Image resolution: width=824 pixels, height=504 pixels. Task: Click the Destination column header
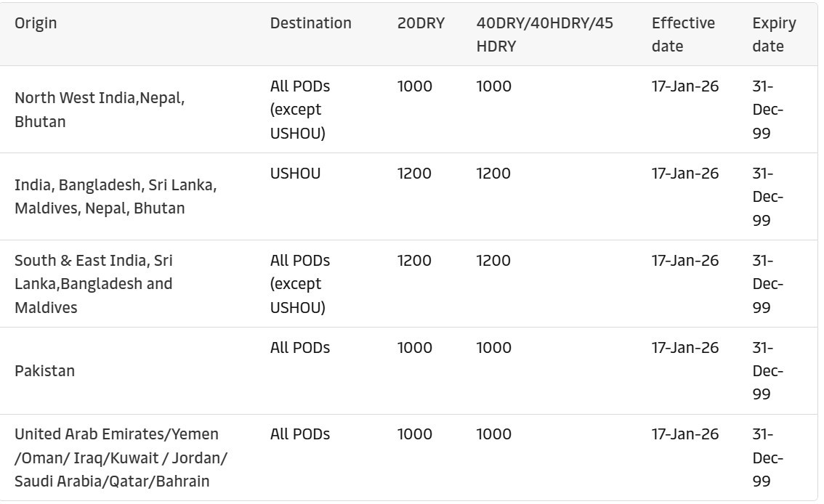(310, 23)
